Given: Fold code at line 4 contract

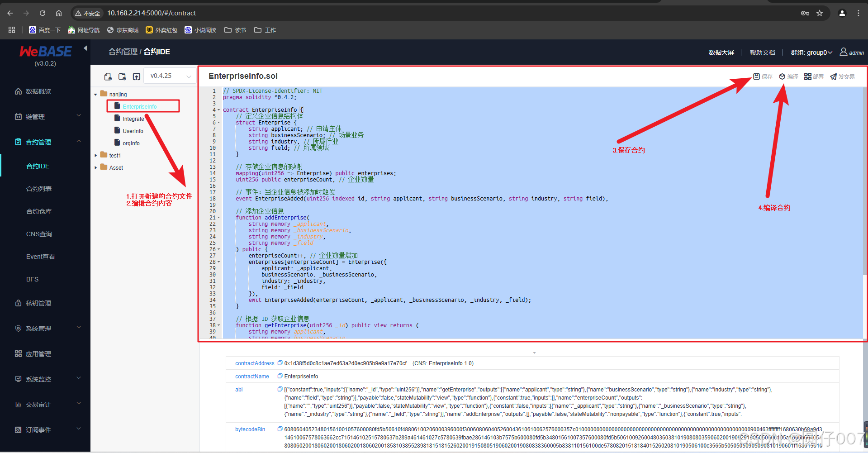Looking at the screenshot, I should [x=219, y=110].
